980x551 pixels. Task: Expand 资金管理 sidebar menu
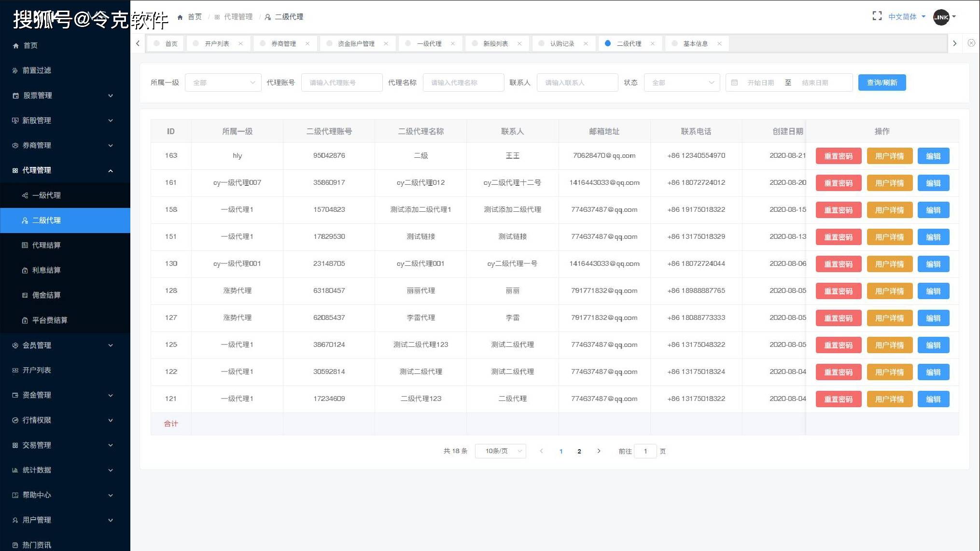pos(65,395)
